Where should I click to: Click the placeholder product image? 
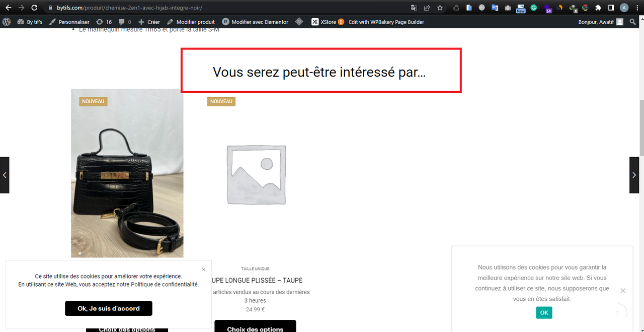pyautogui.click(x=257, y=175)
